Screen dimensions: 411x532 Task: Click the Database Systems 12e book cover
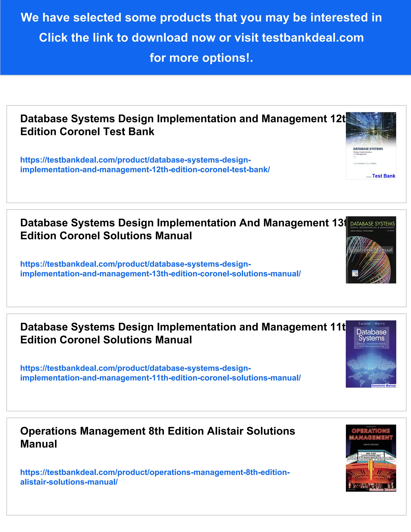[371, 136]
